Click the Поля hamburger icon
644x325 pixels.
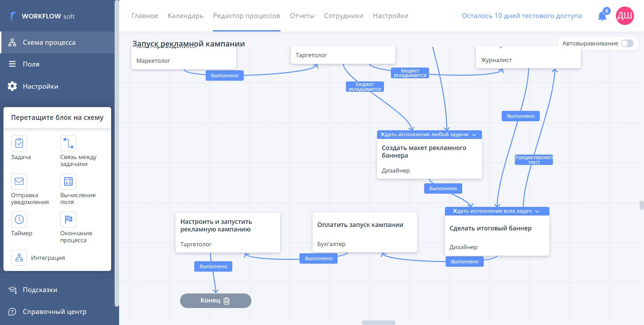[12, 64]
